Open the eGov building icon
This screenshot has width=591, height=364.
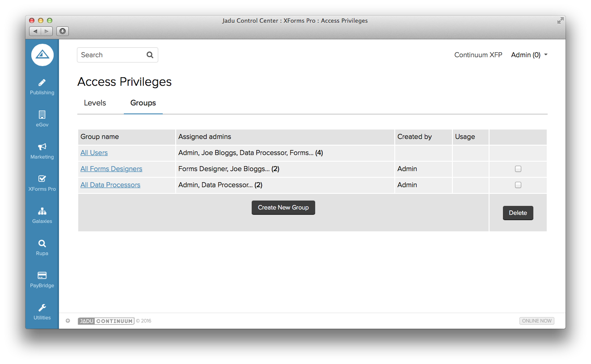(x=42, y=115)
